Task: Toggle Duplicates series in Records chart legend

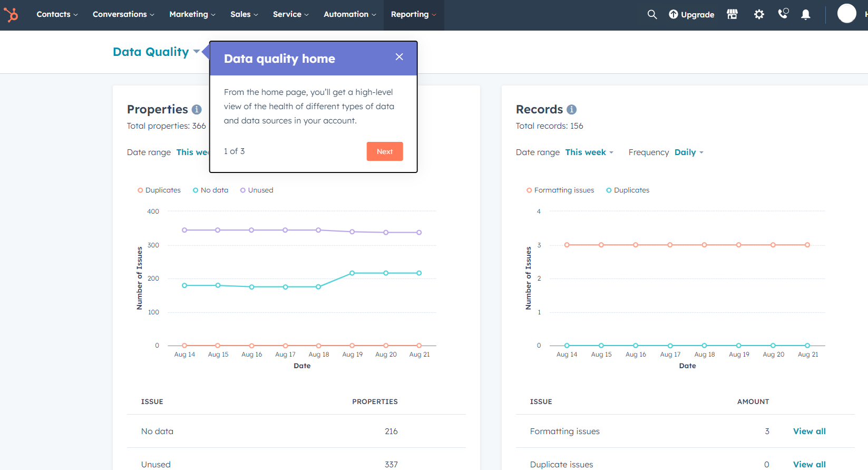Action: [x=628, y=190]
